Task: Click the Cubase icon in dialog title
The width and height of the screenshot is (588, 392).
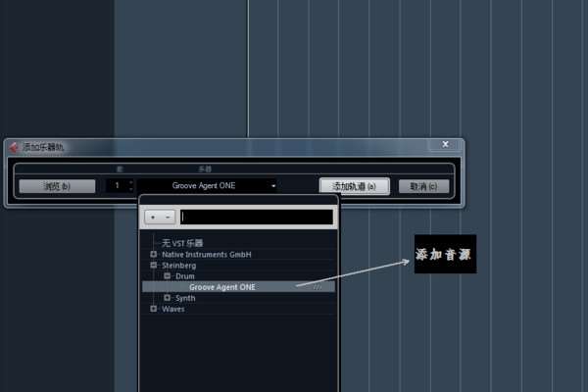Action: click(14, 147)
